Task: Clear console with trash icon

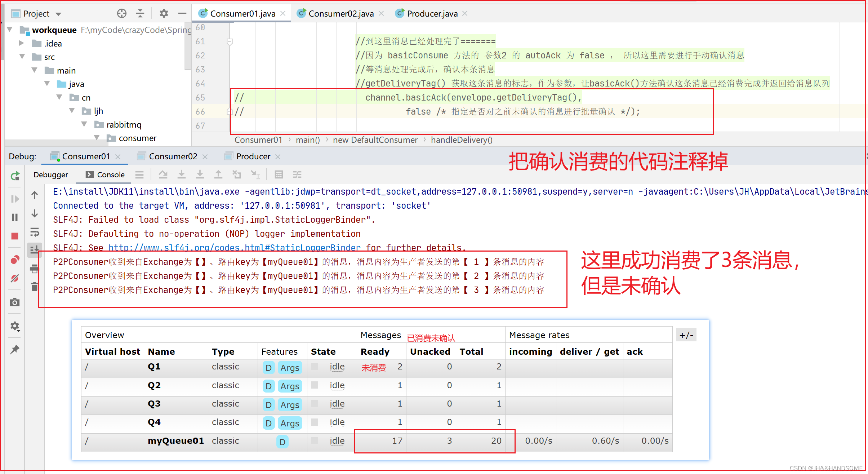Action: [35, 287]
